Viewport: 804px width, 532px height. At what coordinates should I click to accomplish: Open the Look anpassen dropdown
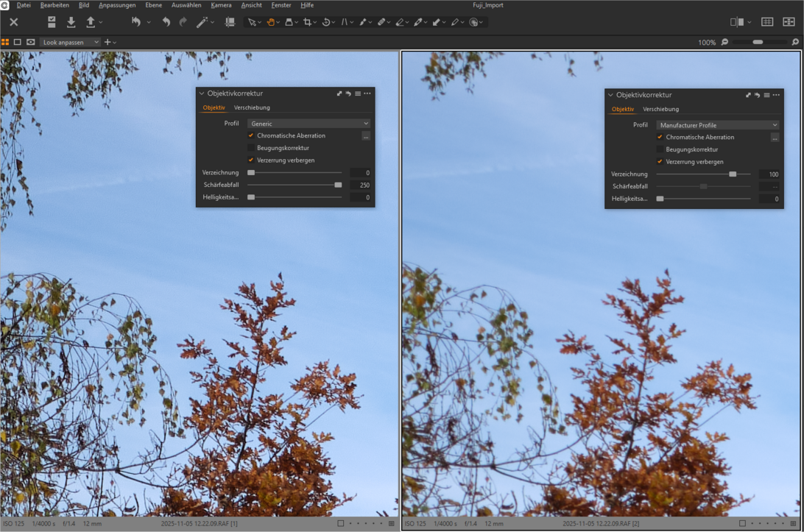point(70,42)
